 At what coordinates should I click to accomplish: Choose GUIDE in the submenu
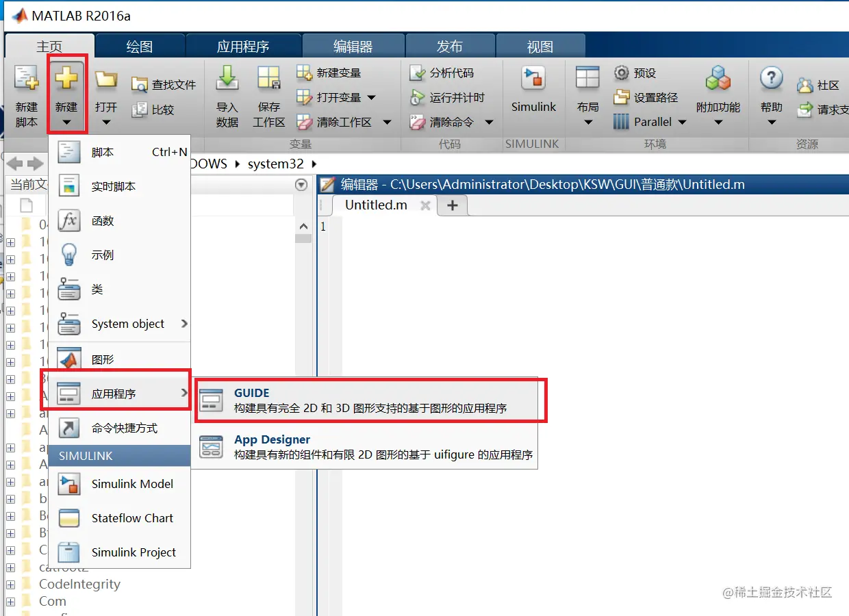click(365, 400)
